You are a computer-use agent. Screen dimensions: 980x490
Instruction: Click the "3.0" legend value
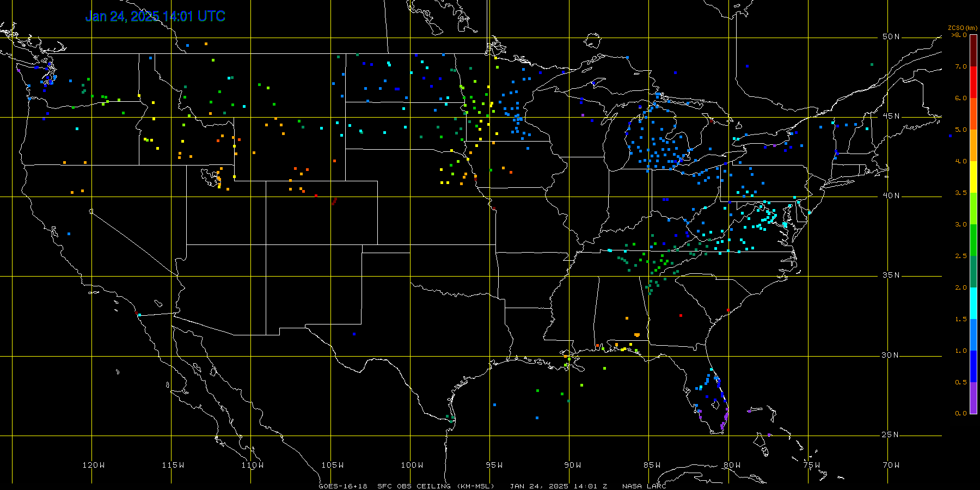(961, 224)
